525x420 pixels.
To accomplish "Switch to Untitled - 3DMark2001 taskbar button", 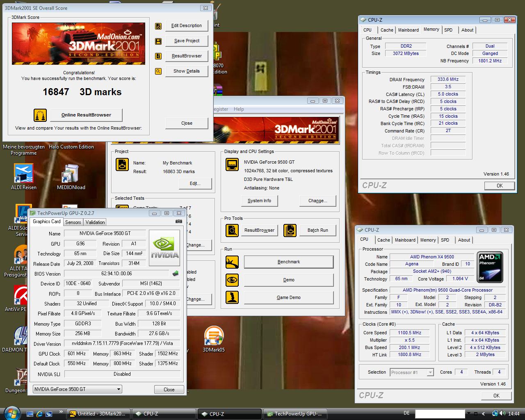I will tap(98, 414).
